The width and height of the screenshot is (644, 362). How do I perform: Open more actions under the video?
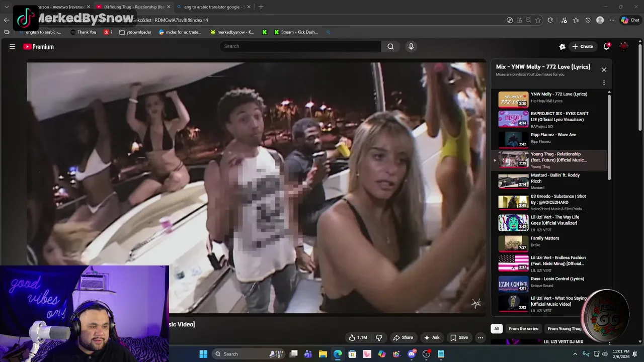tap(480, 337)
